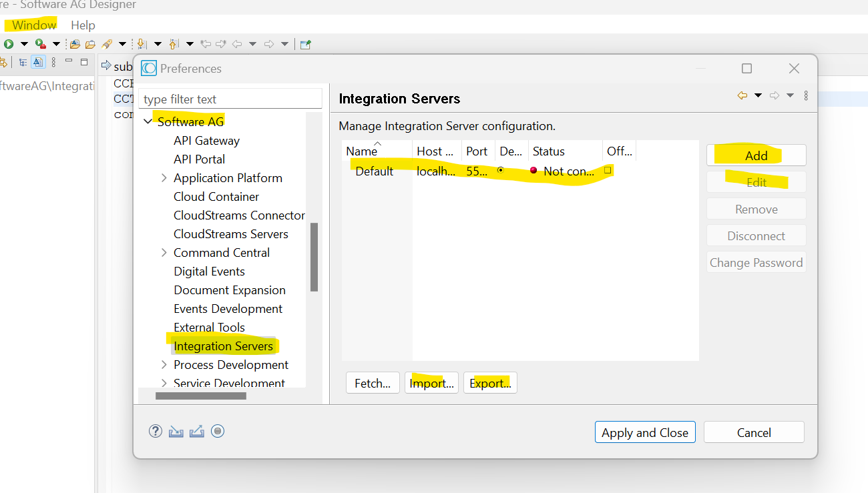Click the import preferences icon in dialog footer
868x493 pixels.
coord(176,431)
